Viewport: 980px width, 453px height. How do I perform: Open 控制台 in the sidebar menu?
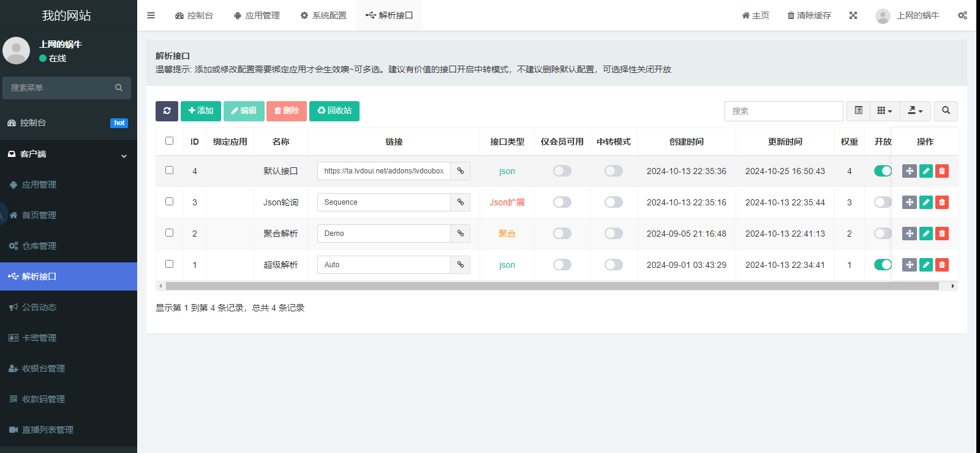(x=69, y=123)
